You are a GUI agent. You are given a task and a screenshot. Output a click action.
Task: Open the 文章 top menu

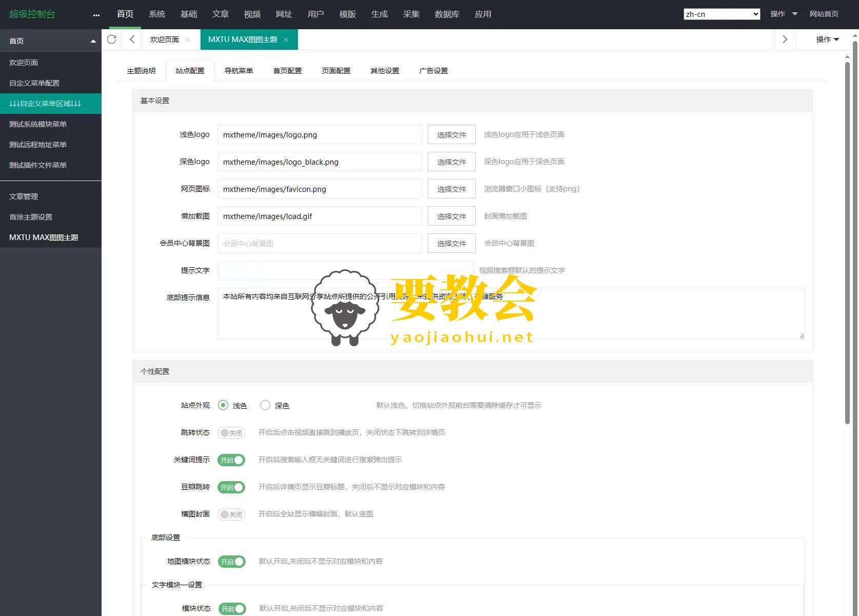[221, 14]
